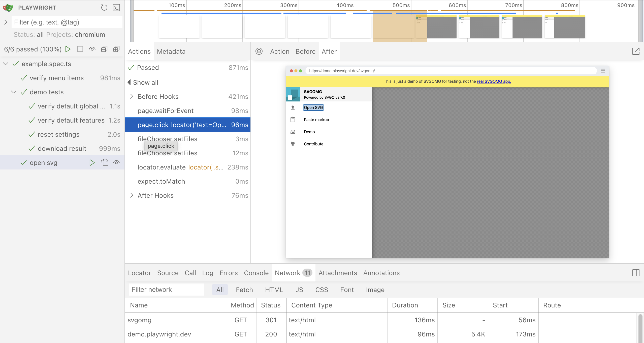644x343 pixels.
Task: Select the reset settings test
Action: 62,134
